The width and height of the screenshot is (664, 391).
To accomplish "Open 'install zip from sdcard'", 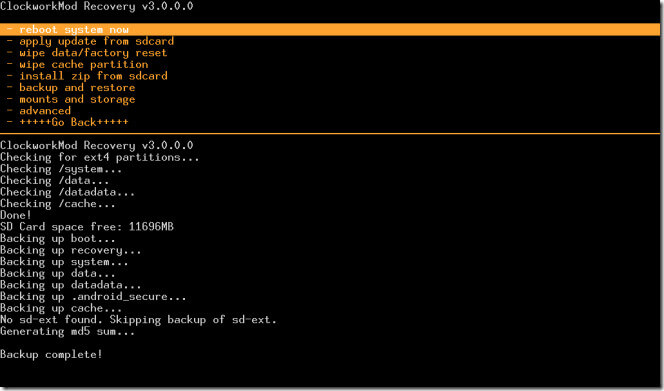I will coord(93,76).
